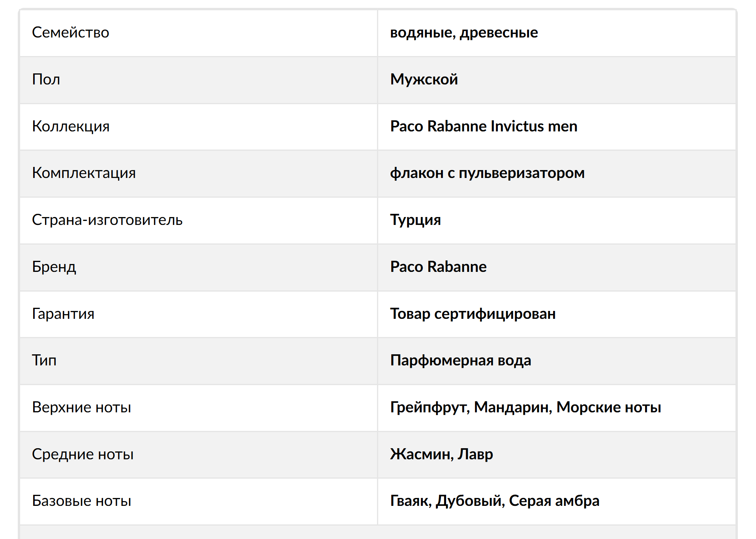Viewport: 756px width, 539px height.
Task: Click 'Товар сертифицирован' value
Action: [473, 314]
